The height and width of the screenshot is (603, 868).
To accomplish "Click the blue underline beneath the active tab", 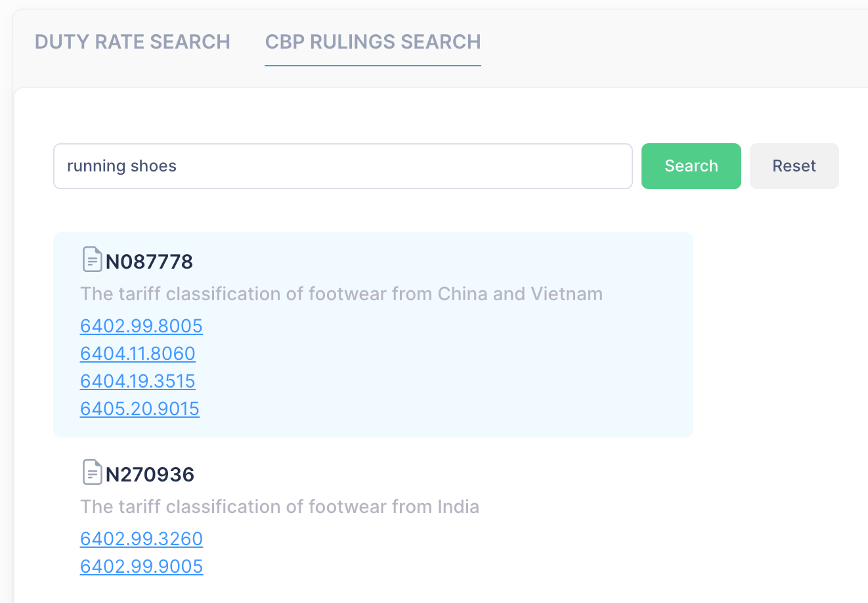I will 373,66.
